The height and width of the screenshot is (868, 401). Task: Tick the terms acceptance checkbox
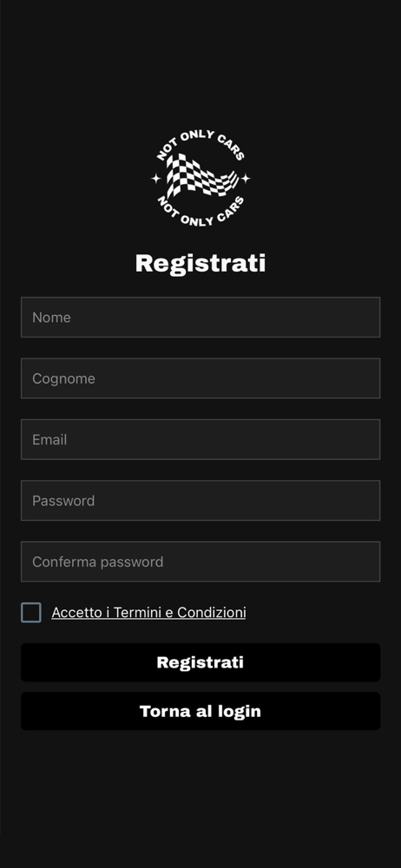click(x=31, y=613)
